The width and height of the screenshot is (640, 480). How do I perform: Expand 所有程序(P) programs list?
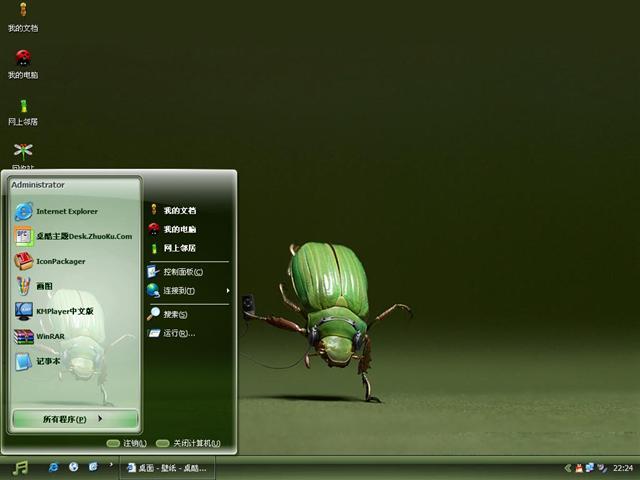pyautogui.click(x=74, y=419)
